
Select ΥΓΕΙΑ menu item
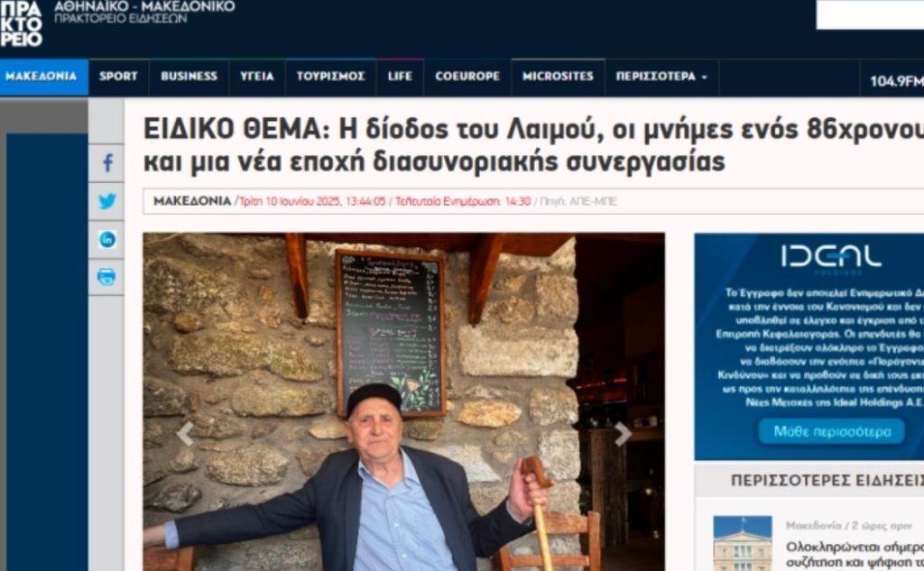[257, 77]
